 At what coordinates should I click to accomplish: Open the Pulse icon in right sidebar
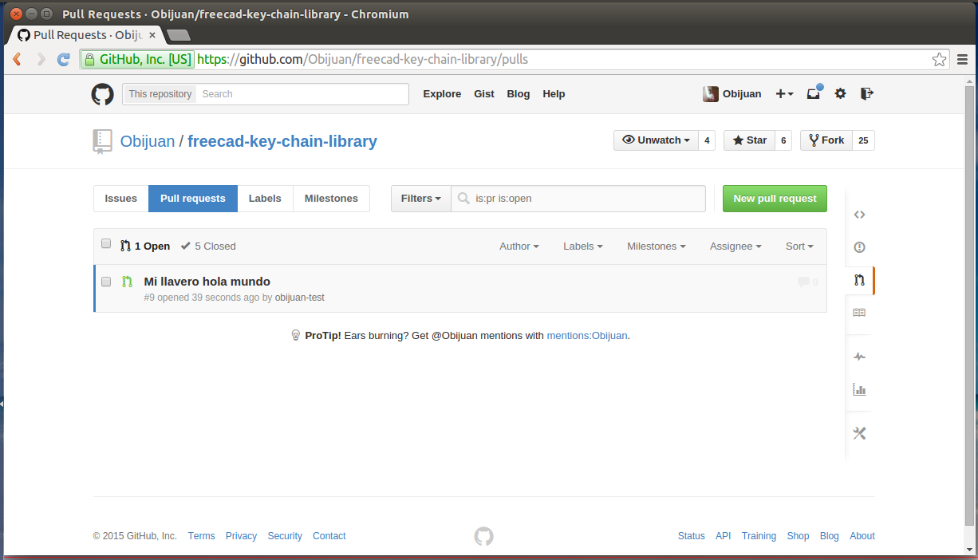[x=859, y=357]
